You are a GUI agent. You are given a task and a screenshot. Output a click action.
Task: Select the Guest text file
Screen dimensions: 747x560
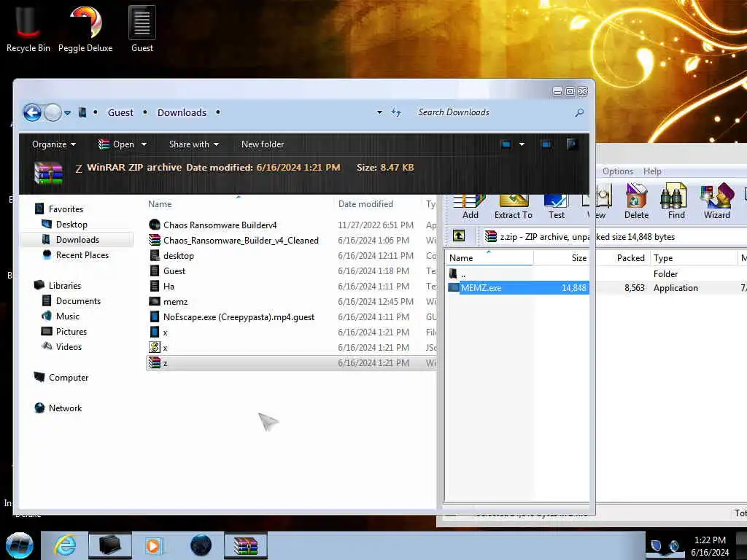tap(174, 271)
